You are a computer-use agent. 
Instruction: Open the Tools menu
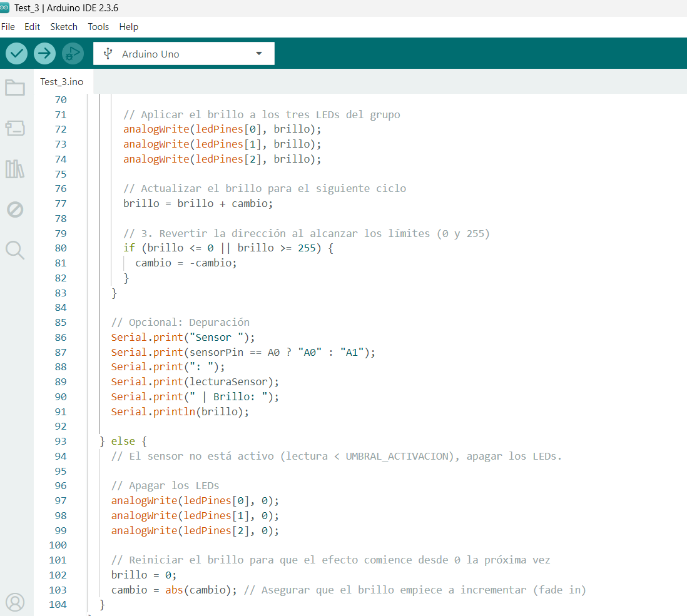click(98, 27)
